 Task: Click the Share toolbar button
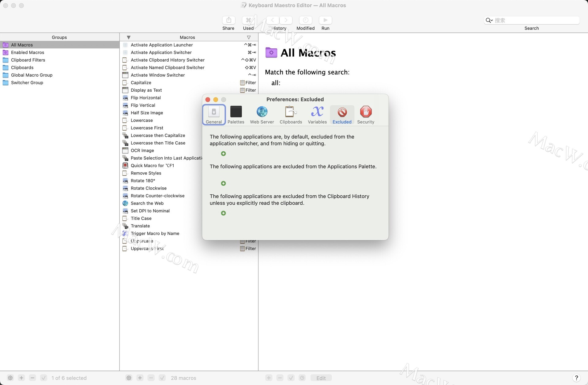pyautogui.click(x=228, y=20)
